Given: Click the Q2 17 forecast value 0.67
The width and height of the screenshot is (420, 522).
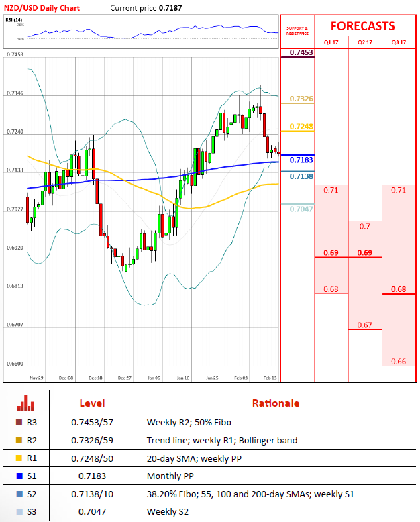Looking at the screenshot, I should 364,325.
